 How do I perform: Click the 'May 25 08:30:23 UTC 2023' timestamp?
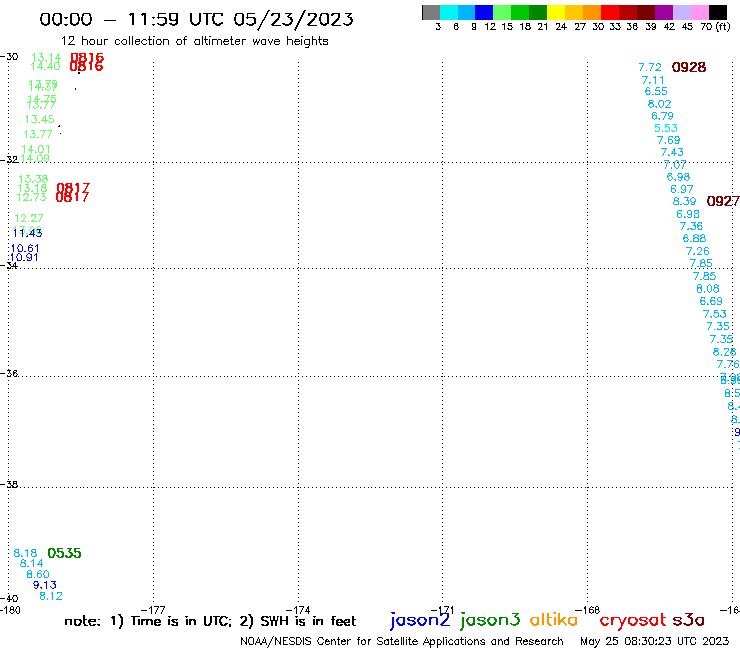pos(654,641)
